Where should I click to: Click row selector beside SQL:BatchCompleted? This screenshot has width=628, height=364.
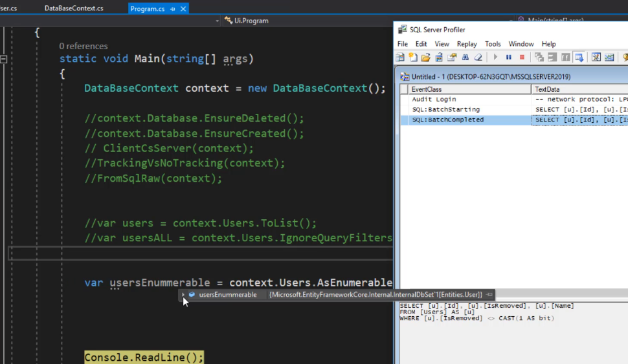pyautogui.click(x=404, y=120)
